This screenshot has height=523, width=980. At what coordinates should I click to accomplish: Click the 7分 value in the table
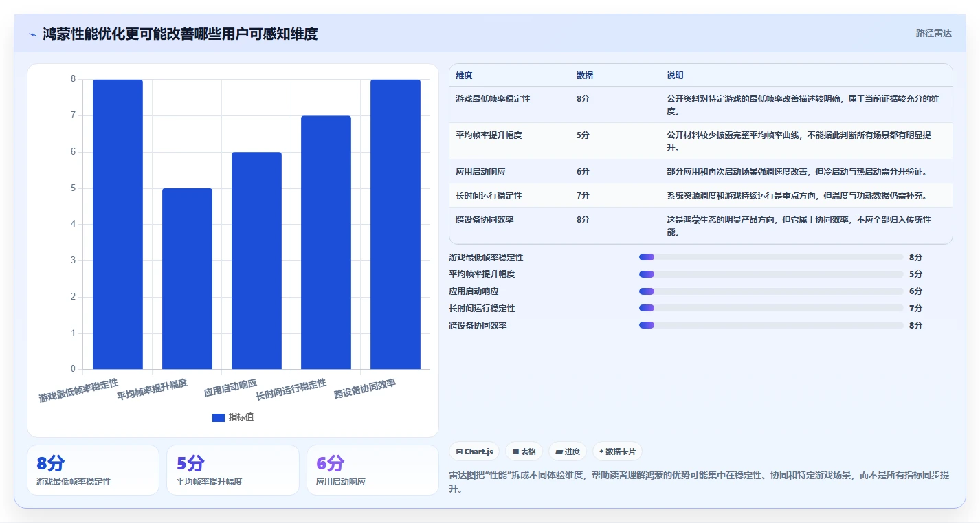(583, 196)
